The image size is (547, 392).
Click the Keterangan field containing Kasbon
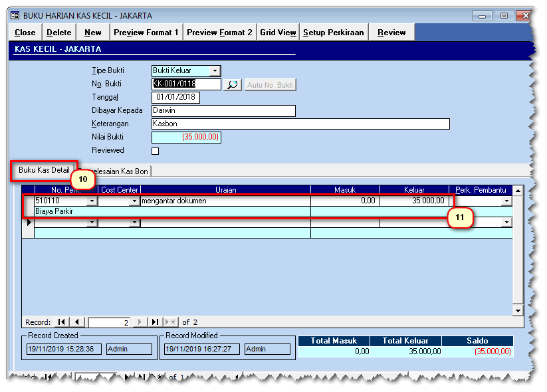coord(300,124)
